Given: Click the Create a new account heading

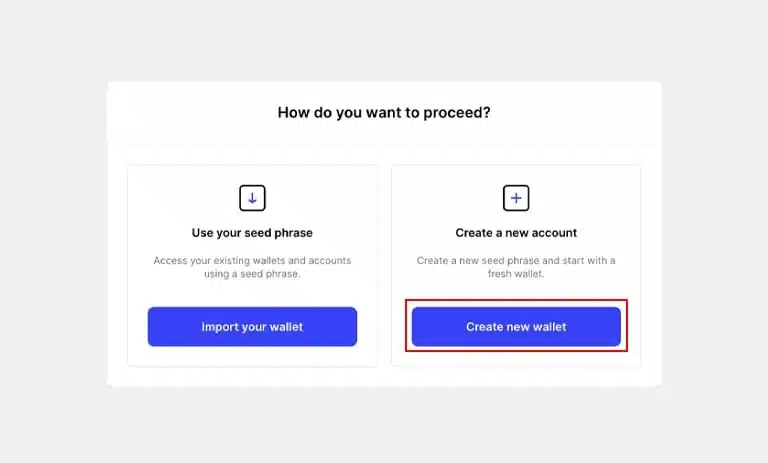Looking at the screenshot, I should [516, 233].
